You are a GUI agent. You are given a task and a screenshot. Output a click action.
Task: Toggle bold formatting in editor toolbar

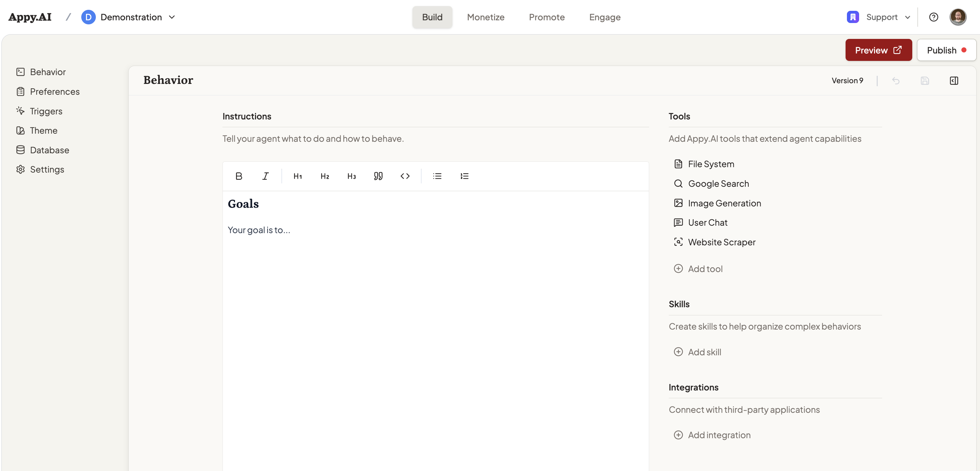pos(238,176)
